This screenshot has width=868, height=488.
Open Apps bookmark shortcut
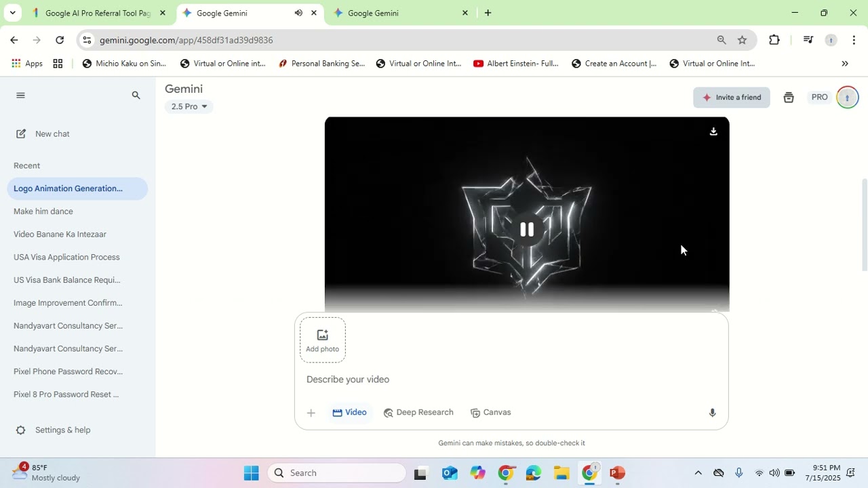pyautogui.click(x=27, y=64)
